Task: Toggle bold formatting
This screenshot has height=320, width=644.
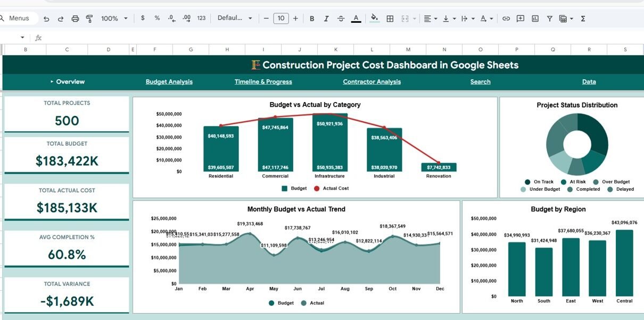Action: click(x=312, y=19)
